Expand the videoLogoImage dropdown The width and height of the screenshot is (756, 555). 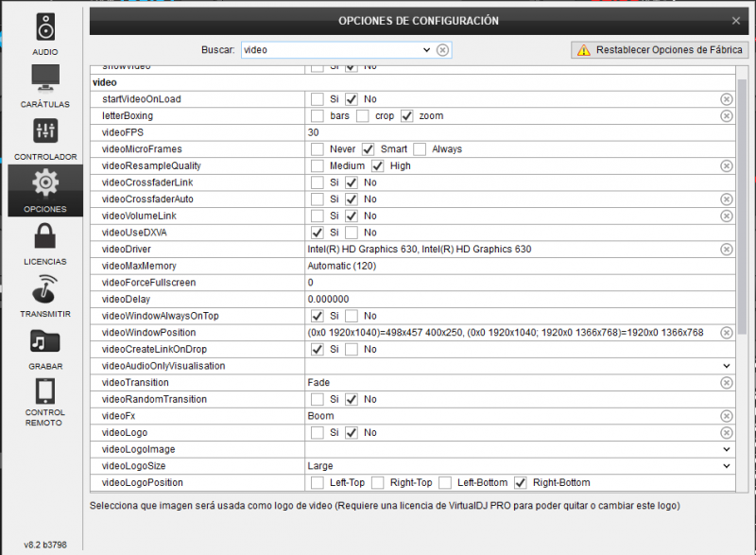[727, 449]
